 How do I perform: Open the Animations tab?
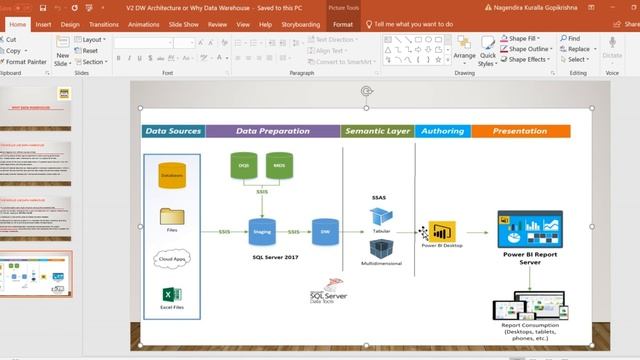click(144, 24)
